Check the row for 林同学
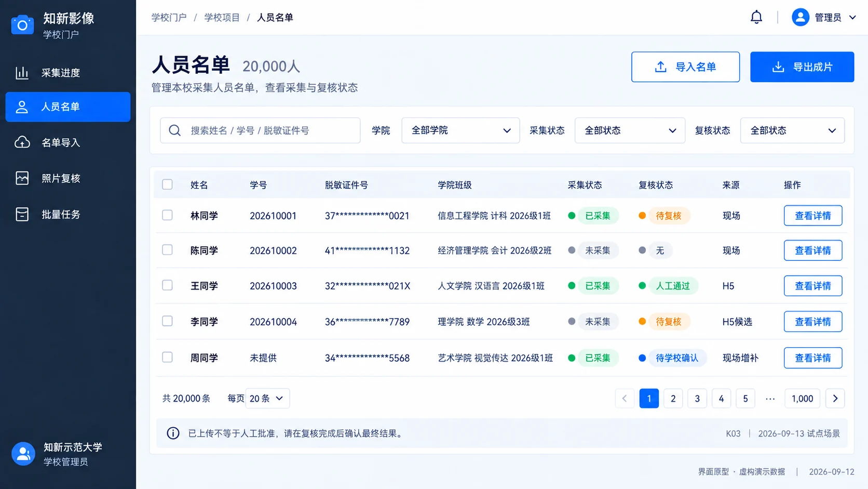 click(x=167, y=215)
